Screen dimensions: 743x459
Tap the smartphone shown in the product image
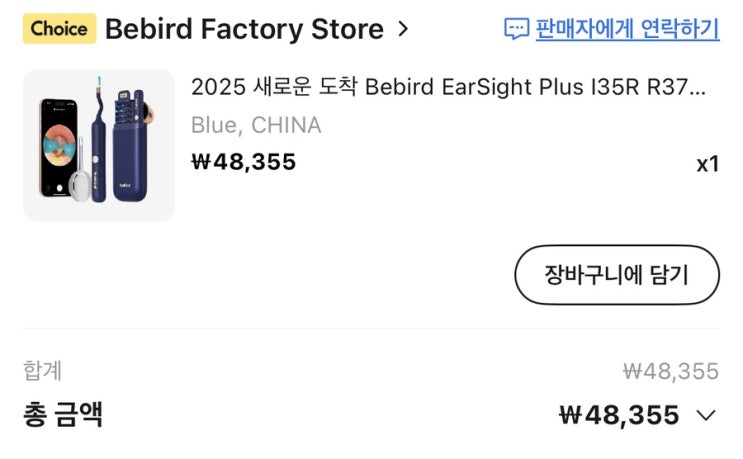(60, 140)
